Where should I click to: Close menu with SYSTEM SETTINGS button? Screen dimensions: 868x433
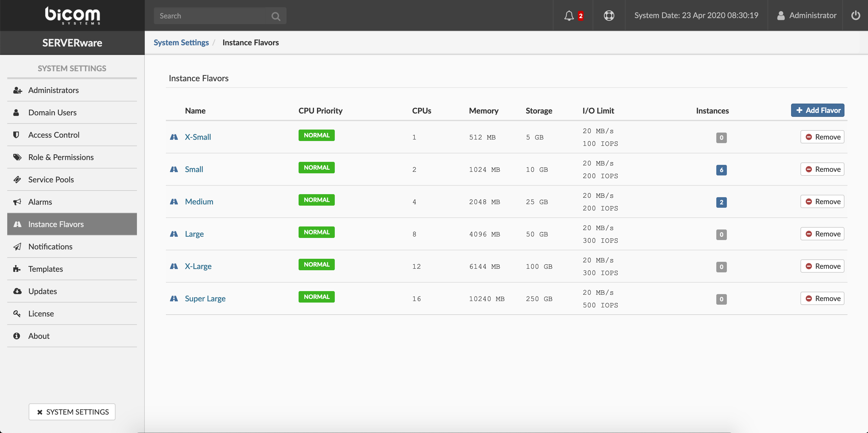pyautogui.click(x=72, y=412)
